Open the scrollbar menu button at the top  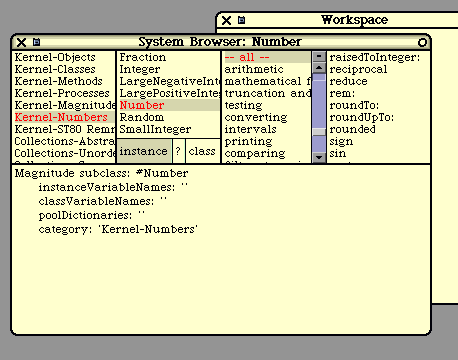pyautogui.click(x=319, y=56)
